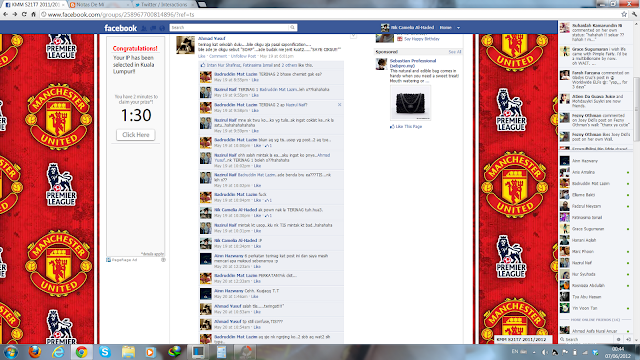Click the PageRage Ad label below the ad
640x360 pixels.
pos(124,260)
